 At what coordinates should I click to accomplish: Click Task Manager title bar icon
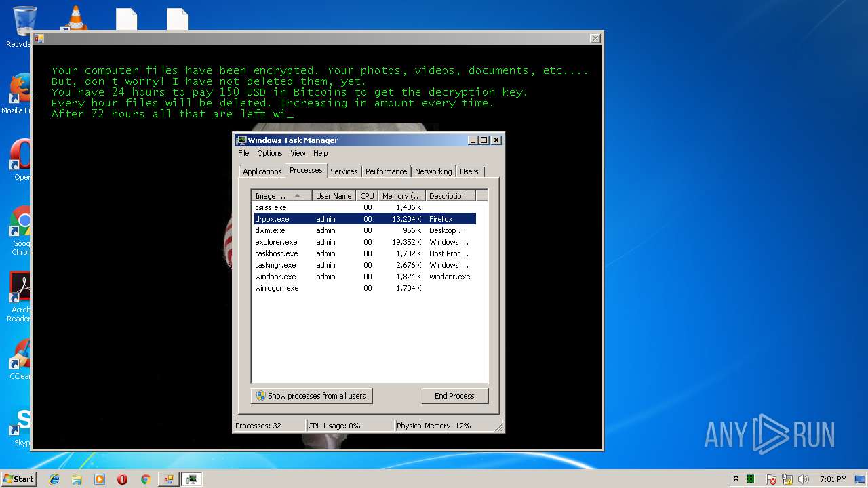point(241,140)
